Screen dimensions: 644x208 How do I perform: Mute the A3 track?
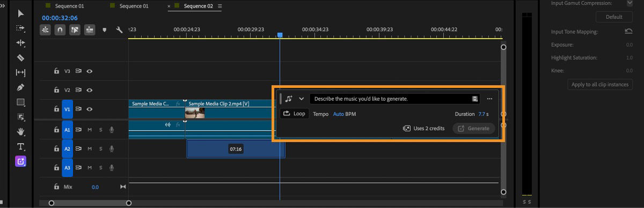coord(90,168)
